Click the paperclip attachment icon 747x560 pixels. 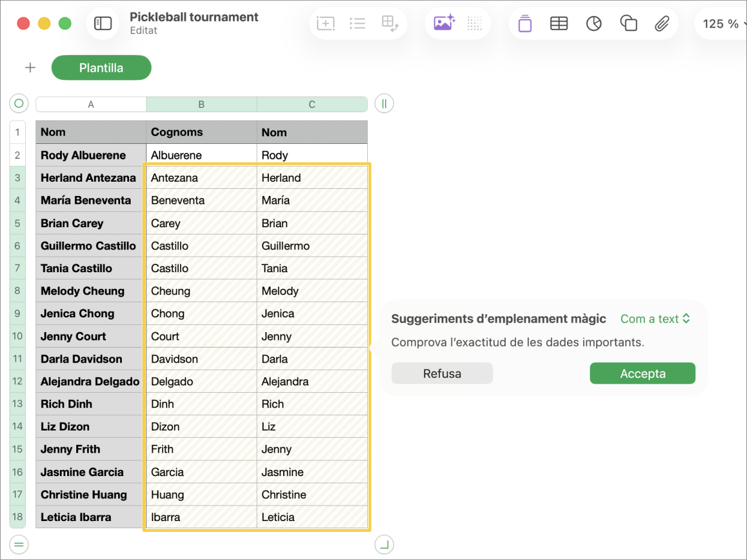coord(662,23)
